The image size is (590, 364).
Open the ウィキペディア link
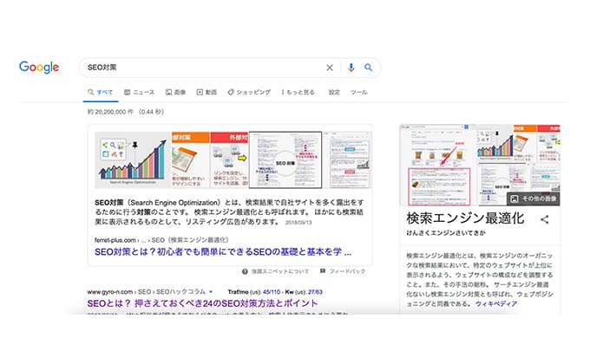click(x=496, y=304)
